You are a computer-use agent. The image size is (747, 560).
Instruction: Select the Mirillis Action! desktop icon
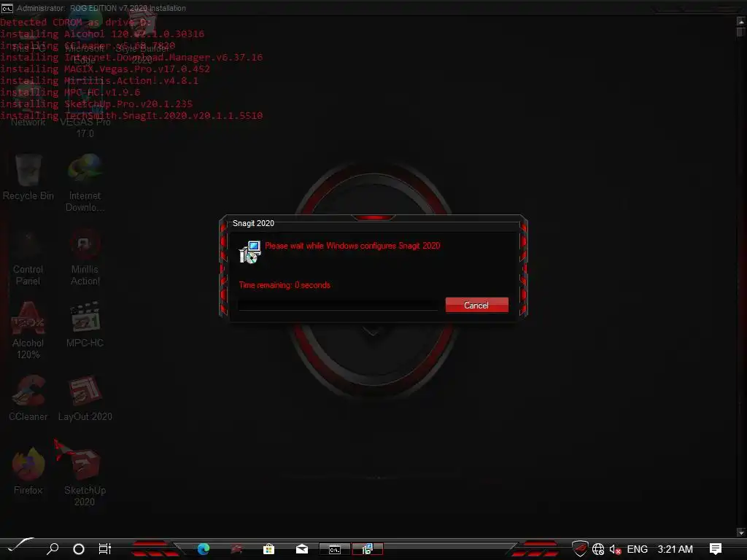click(85, 257)
